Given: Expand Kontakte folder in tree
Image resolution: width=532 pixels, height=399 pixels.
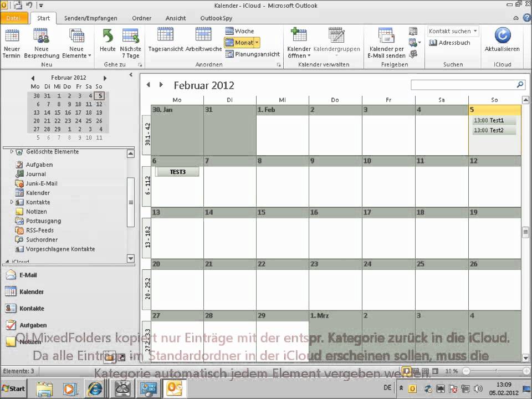Looking at the screenshot, I should point(12,202).
